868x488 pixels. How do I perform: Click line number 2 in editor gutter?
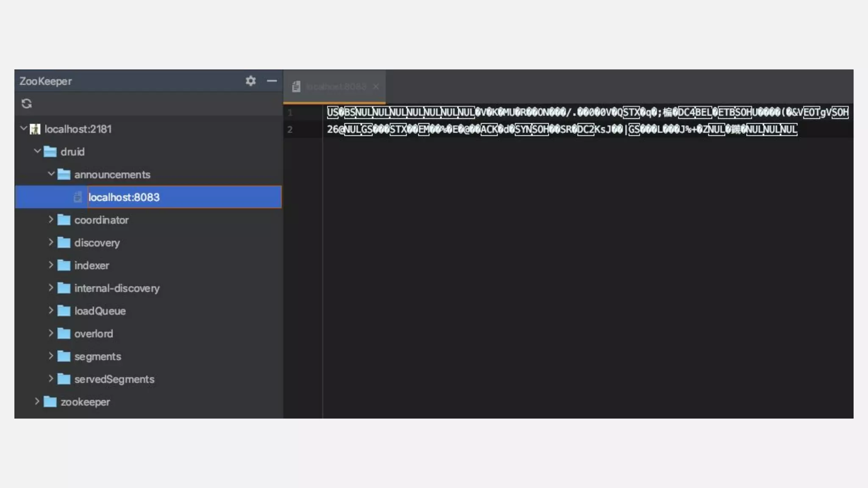[x=290, y=130]
